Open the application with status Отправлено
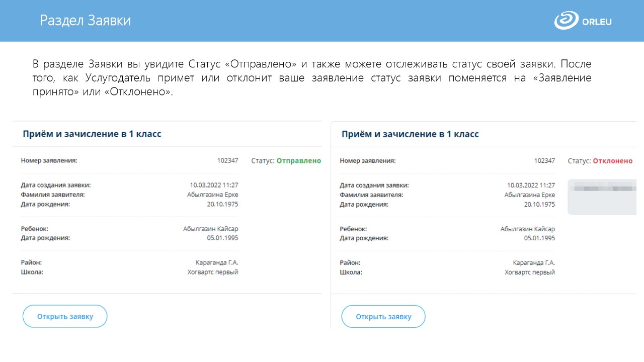The image size is (644, 362). coord(65,316)
